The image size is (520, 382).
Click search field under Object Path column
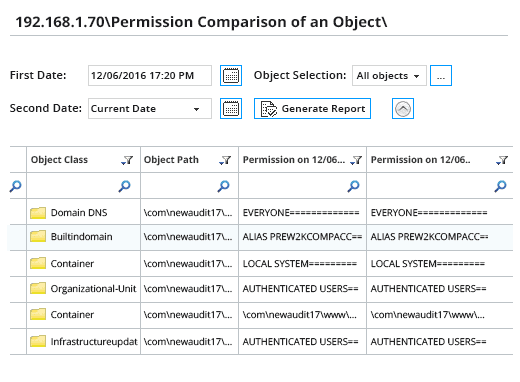pos(189,186)
